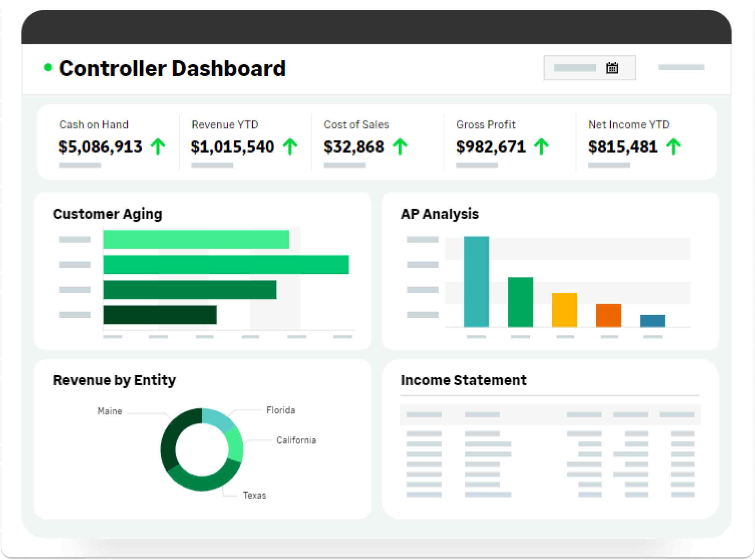Click the teal bar in AP Analysis chart
This screenshot has height=560, width=755.
476,282
